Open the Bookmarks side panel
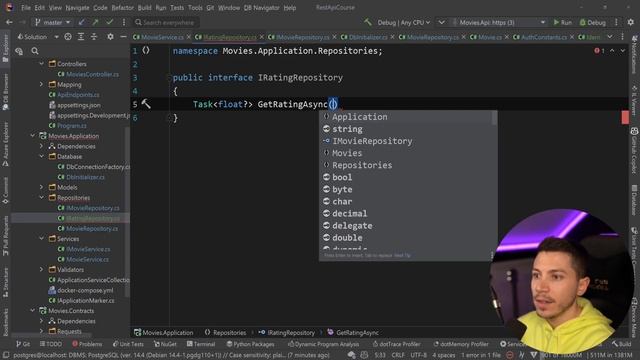 coord(5,322)
